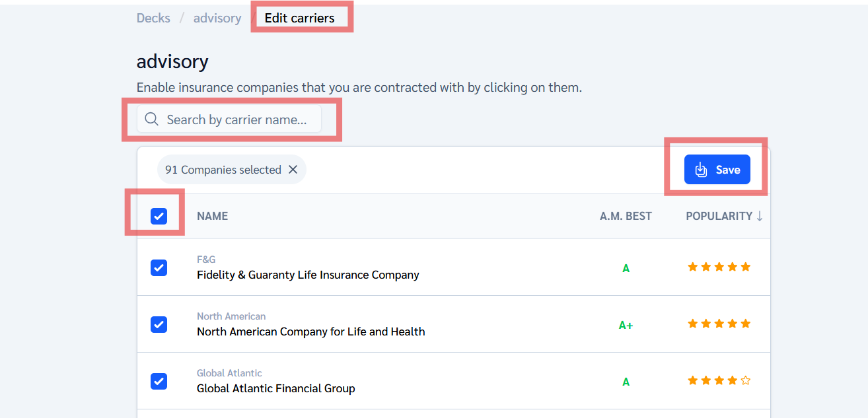868x418 pixels.
Task: Clear the 91 Companies selected chip
Action: pyautogui.click(x=293, y=170)
